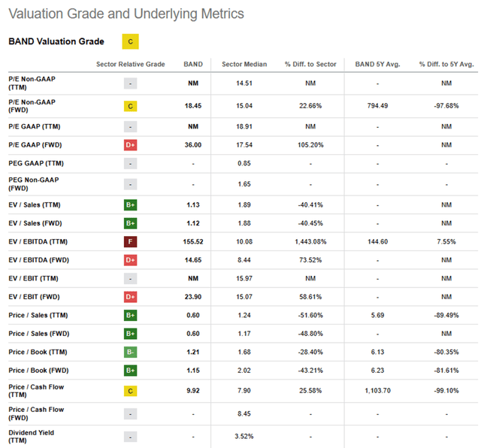The height and width of the screenshot is (448, 481).
Task: Click the BAND value 14.65
Action: [193, 260]
